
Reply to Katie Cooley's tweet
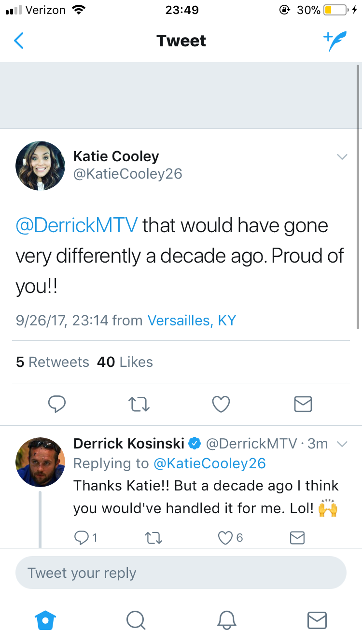57,404
